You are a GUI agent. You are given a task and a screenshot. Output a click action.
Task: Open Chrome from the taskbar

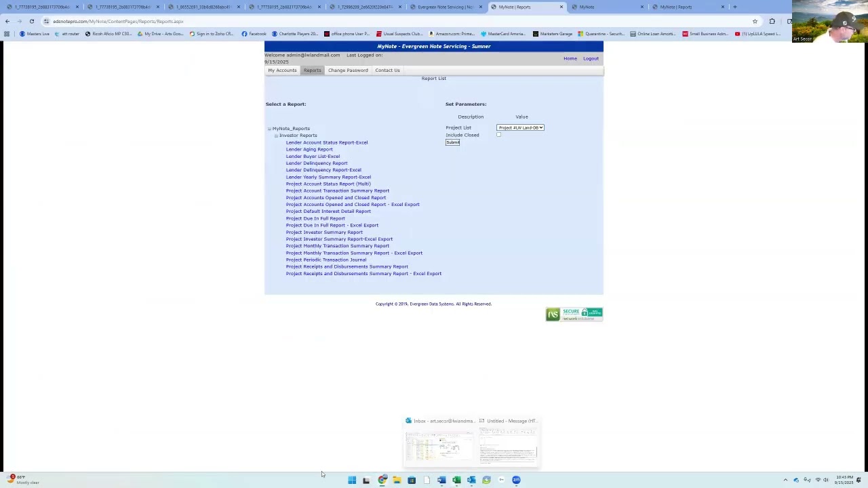[382, 480]
